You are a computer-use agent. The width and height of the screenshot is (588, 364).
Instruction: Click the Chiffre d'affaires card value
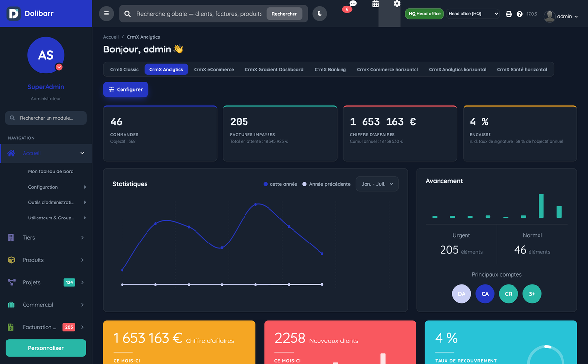click(x=383, y=121)
